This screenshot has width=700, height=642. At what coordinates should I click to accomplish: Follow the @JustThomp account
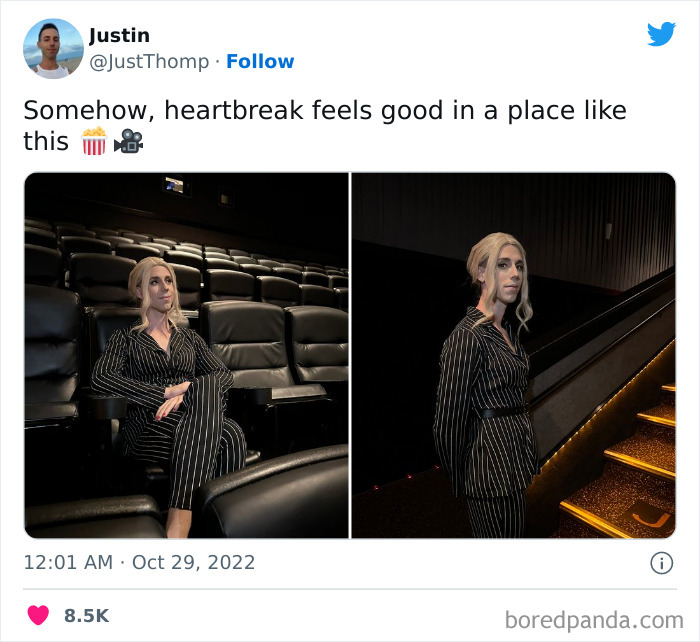[260, 61]
